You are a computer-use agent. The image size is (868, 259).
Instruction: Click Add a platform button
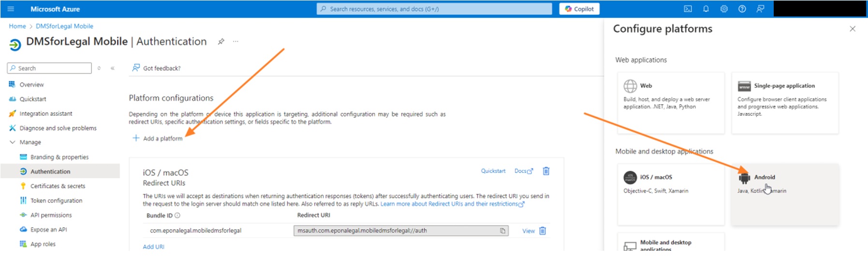coord(158,138)
